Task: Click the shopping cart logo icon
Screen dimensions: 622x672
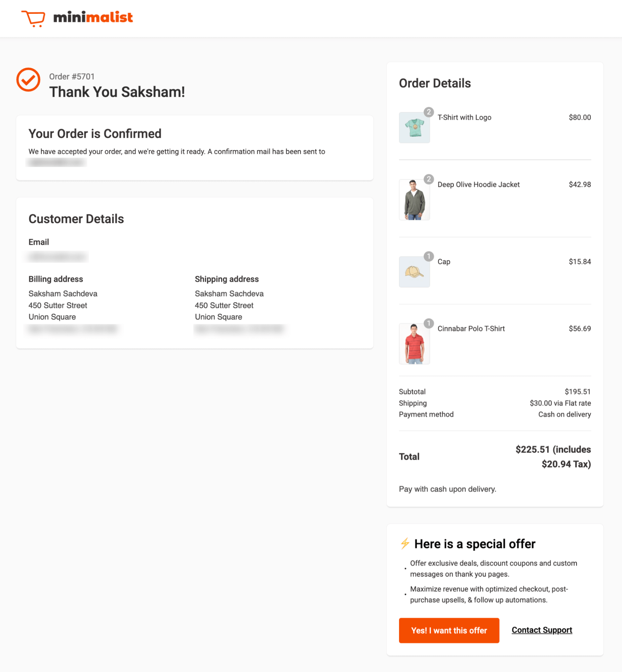Action: 33,18
